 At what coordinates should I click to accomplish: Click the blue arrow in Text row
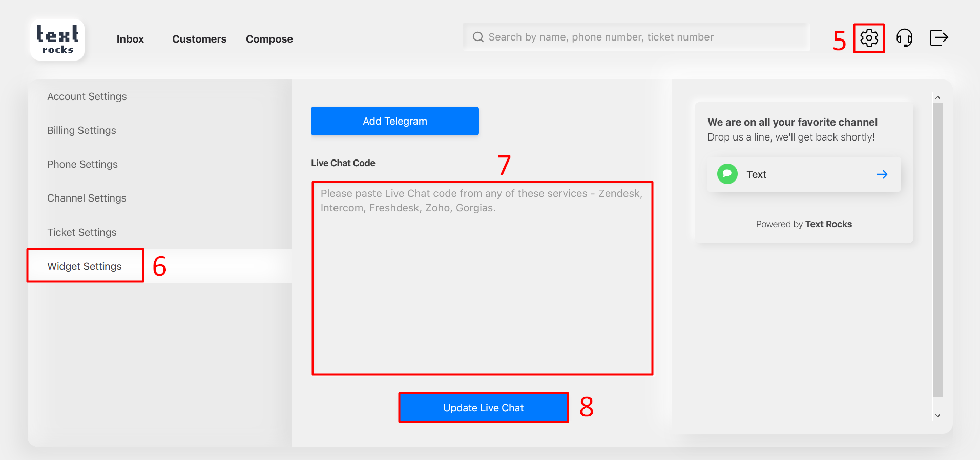[882, 174]
